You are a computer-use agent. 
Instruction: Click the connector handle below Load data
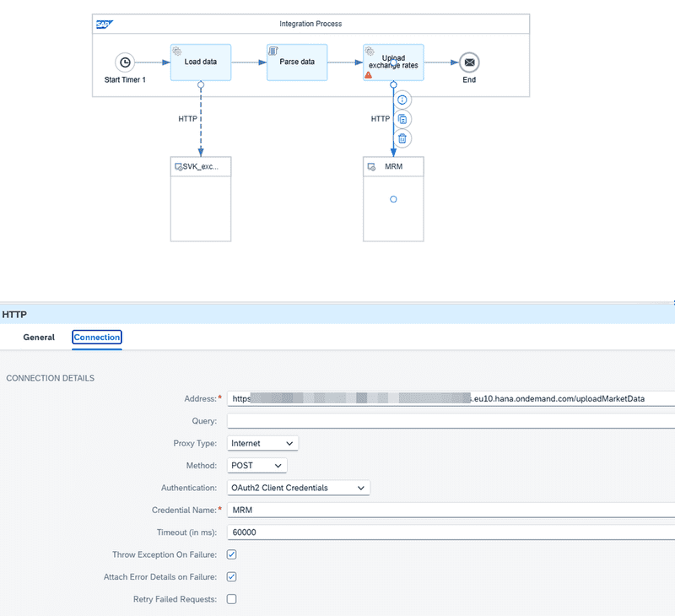pos(201,84)
